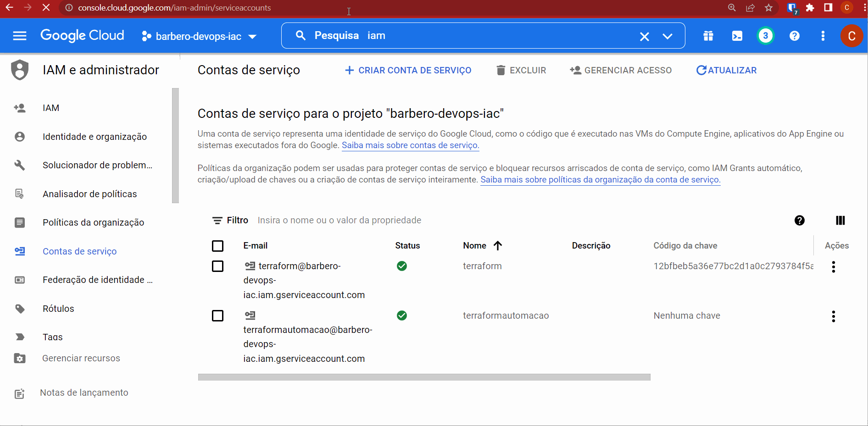
Task: Bookmark the page with the star icon
Action: (x=769, y=8)
